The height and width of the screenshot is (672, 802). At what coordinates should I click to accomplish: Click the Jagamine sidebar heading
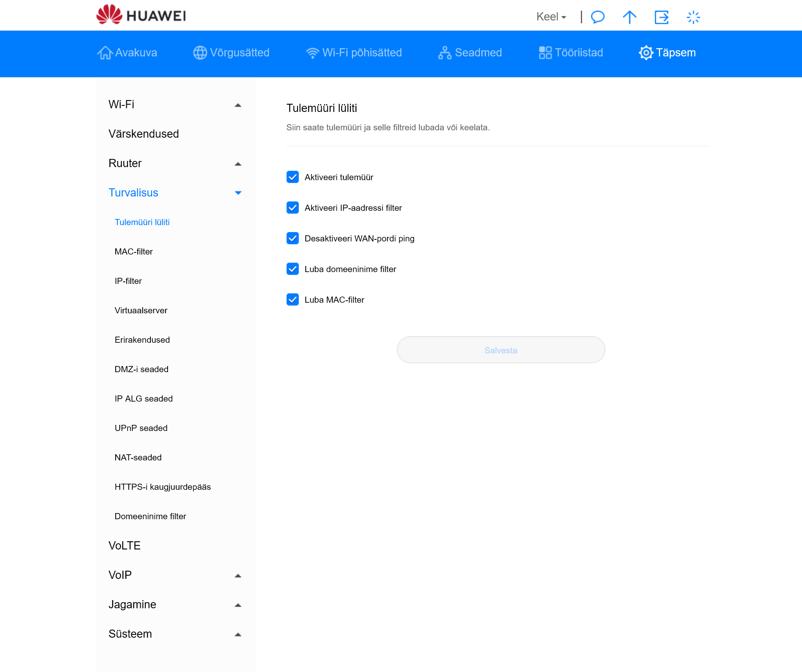(x=132, y=605)
